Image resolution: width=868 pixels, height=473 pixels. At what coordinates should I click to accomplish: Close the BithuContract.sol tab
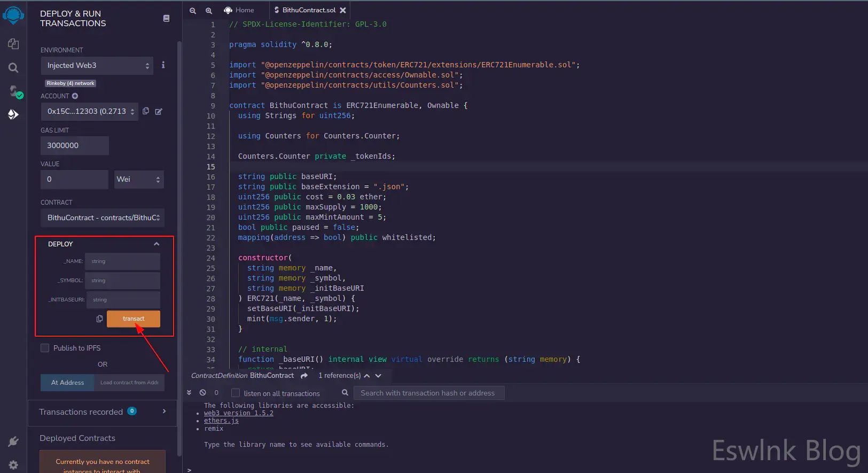[x=343, y=10]
